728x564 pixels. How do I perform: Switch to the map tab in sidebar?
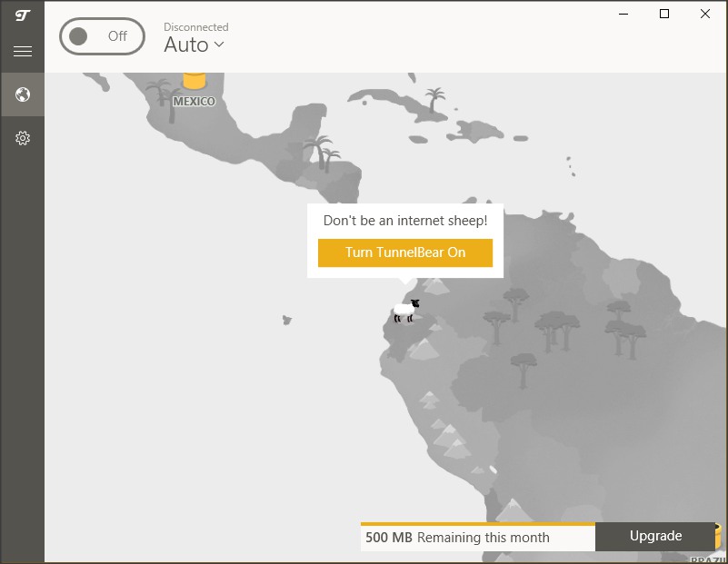23,94
